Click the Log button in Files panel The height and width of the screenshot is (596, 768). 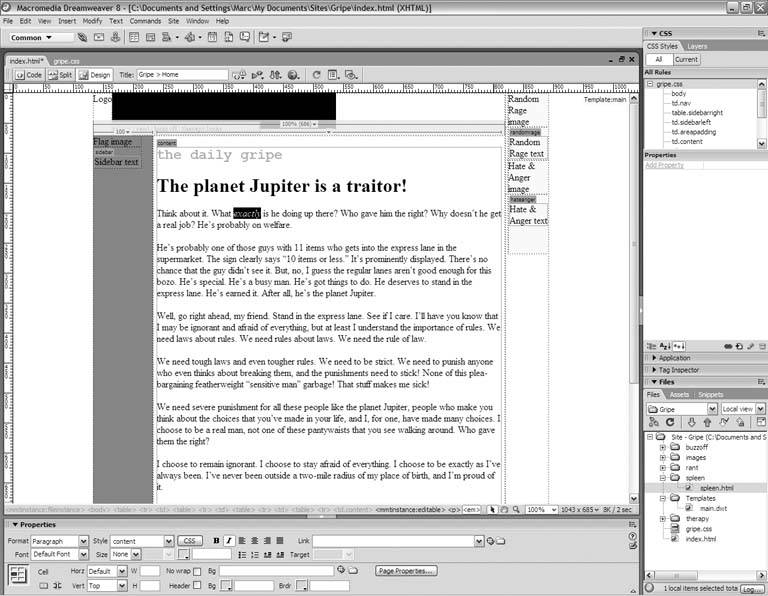(753, 589)
